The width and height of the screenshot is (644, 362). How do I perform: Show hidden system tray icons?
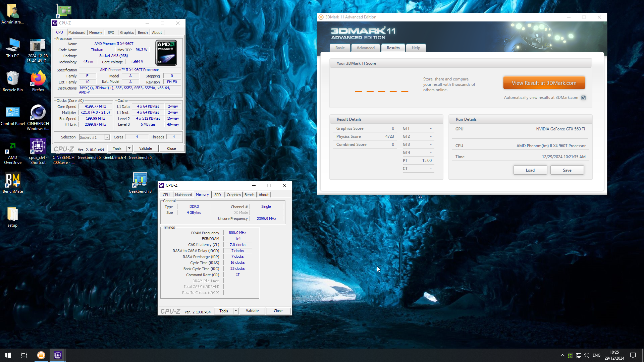tap(562, 355)
